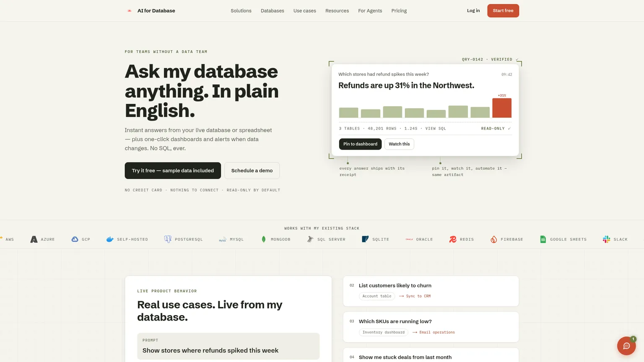Image resolution: width=644 pixels, height=362 pixels.
Task: Click the SQL Server logo icon
Action: click(310, 239)
